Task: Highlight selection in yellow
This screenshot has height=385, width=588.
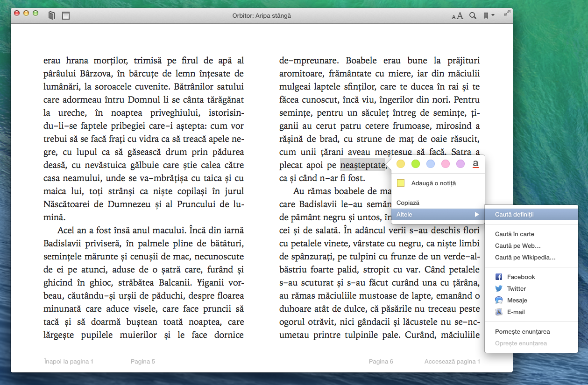Action: [x=401, y=164]
